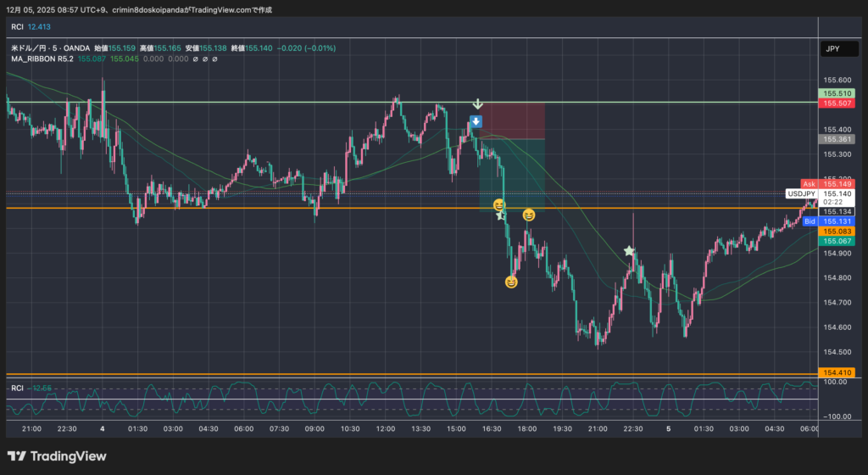Select the blue down-arrow sell signal box
Screen dimensions: 868x475
click(476, 121)
